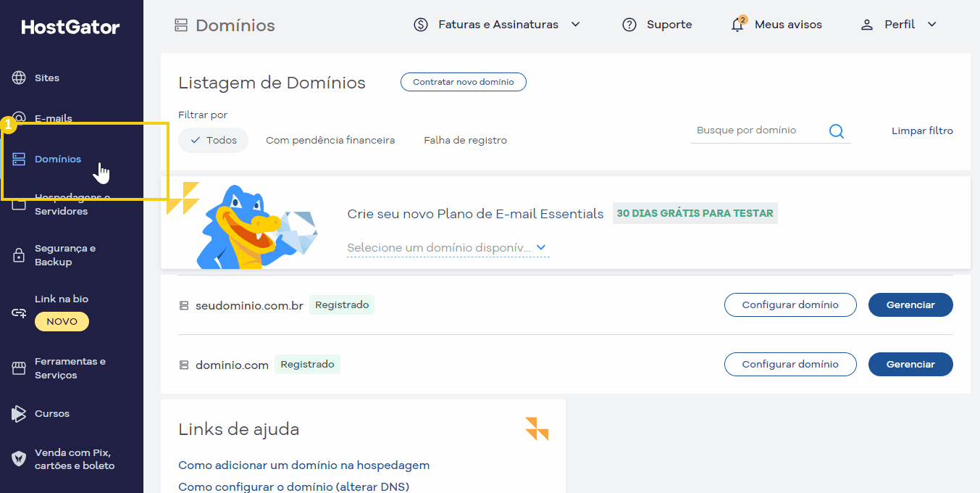Click the Suporte question mark icon
980x493 pixels.
pyautogui.click(x=629, y=25)
